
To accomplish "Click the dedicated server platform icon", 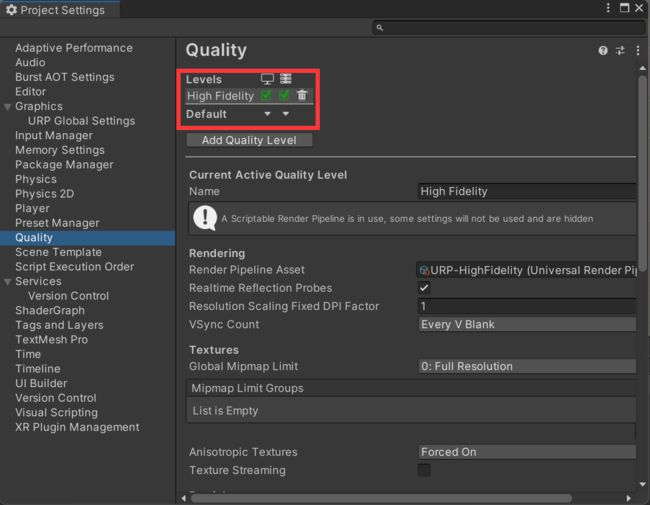I will (x=286, y=79).
